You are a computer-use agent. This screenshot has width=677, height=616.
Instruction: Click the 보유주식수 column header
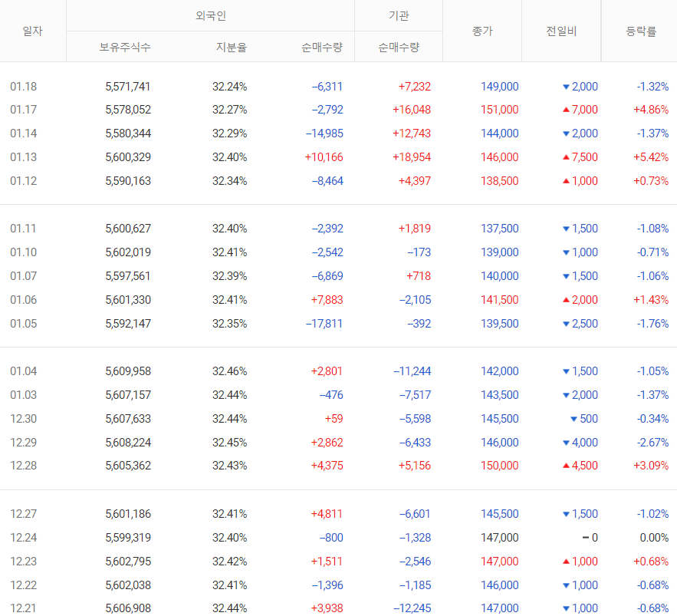pos(125,47)
